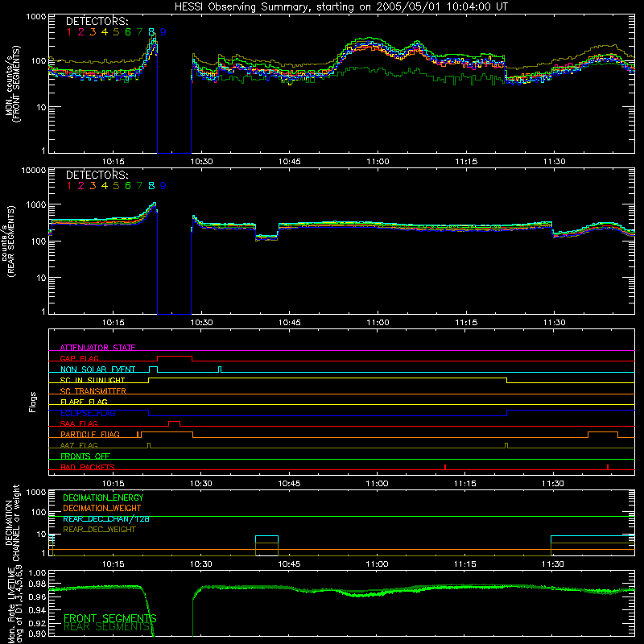
Task: Click the DETECTORS label in the rear segments panel
Action: (97, 175)
